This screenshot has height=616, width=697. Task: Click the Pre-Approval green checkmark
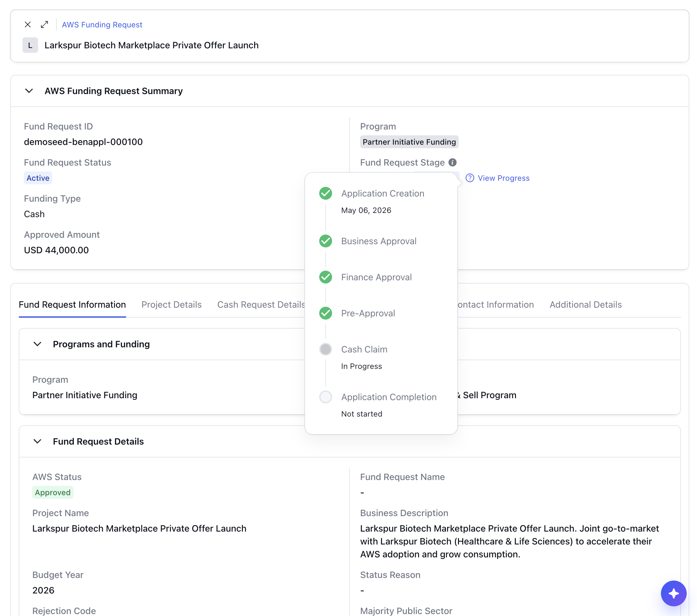[x=326, y=313]
